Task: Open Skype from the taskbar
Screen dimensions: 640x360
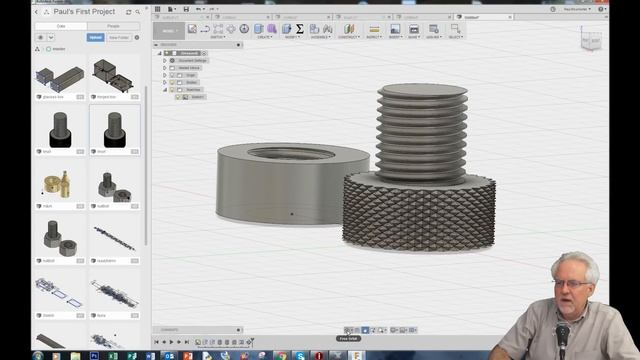Action: (300, 356)
